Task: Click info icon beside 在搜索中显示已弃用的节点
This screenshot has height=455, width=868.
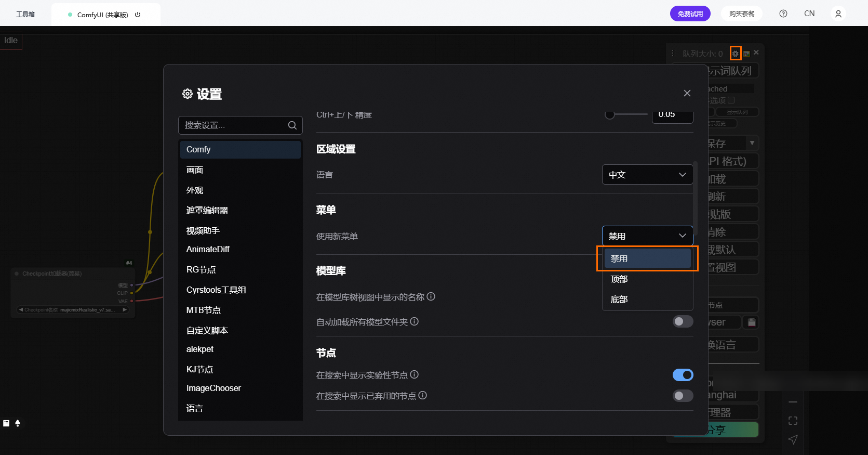Action: pos(423,395)
